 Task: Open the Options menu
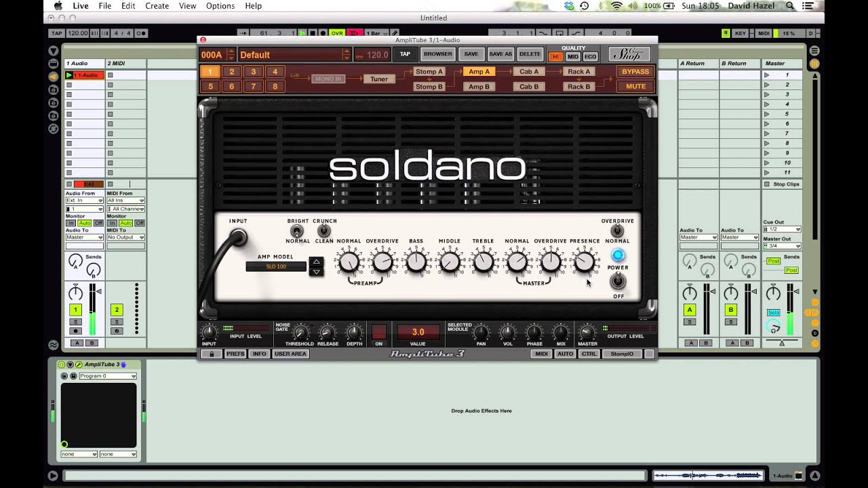click(220, 5)
